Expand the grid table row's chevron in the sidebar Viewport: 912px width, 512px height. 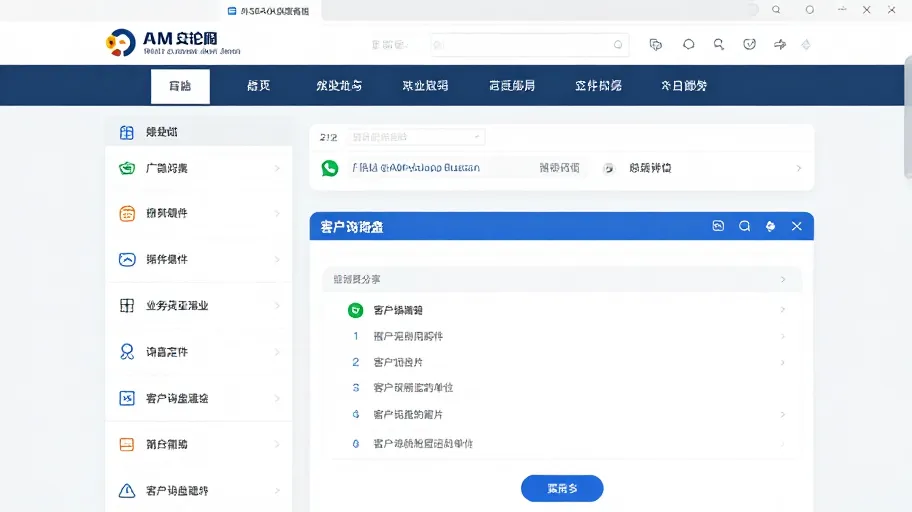[277, 305]
